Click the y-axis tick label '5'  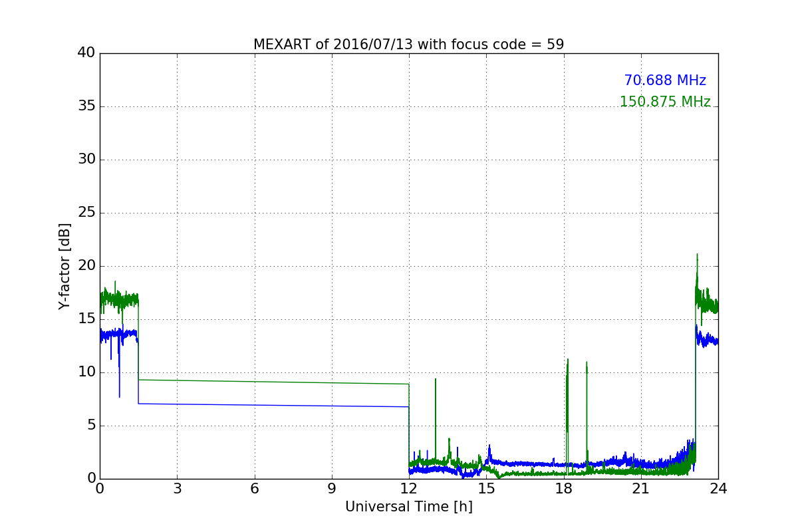(x=90, y=426)
